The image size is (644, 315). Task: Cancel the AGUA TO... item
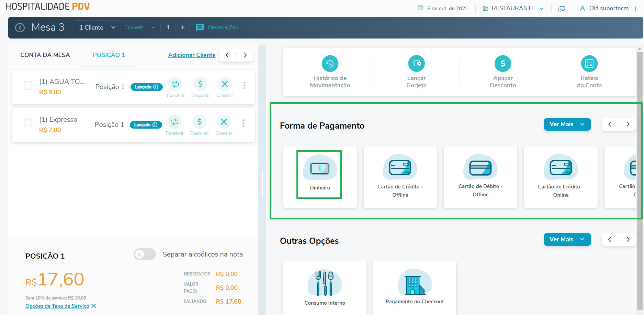pyautogui.click(x=225, y=87)
